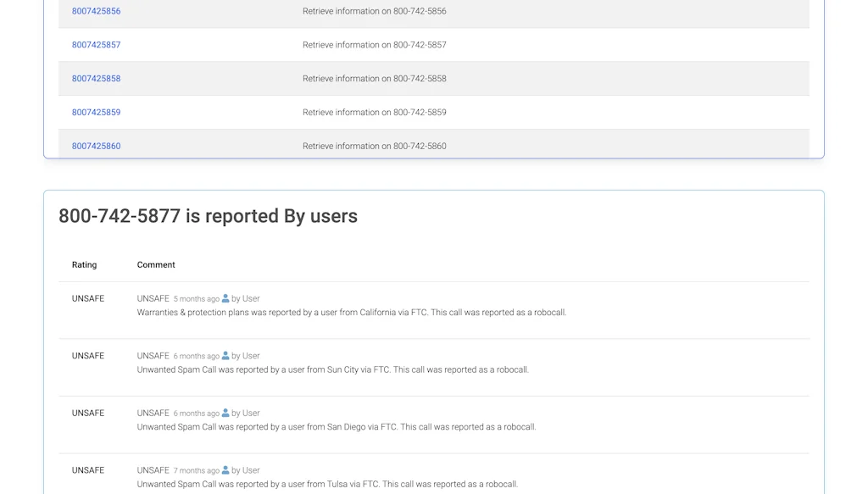Open the 8007425860 phone number link
This screenshot has width=868, height=494.
(96, 146)
